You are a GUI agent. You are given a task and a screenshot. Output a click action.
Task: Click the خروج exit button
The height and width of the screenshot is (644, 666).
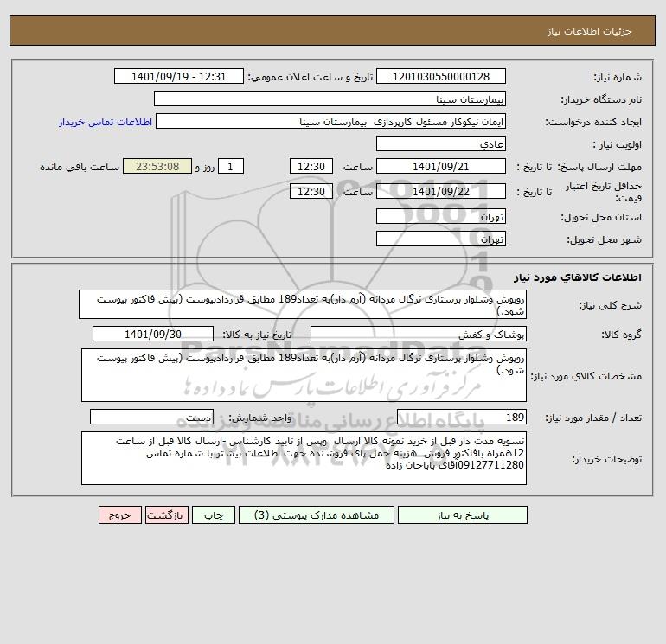point(120,515)
